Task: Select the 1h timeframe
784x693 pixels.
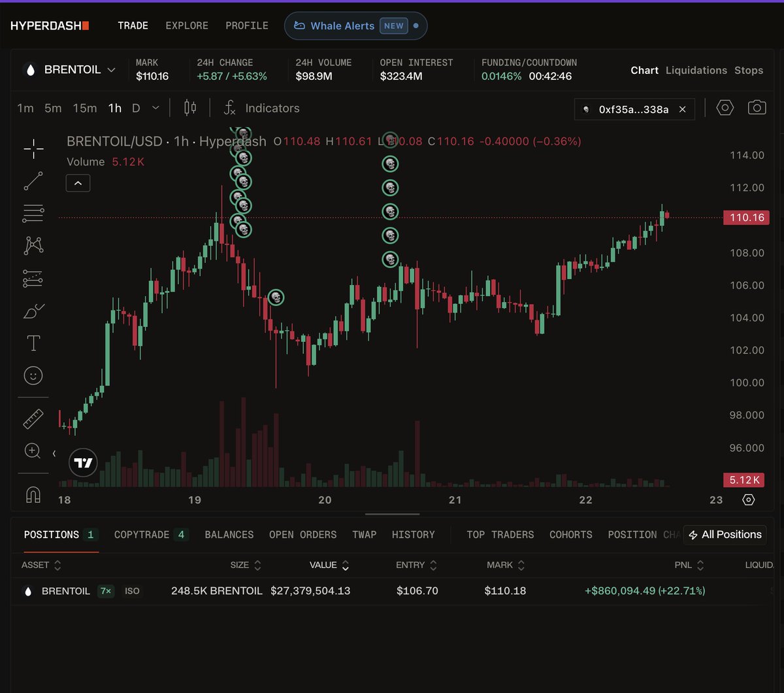Action: [115, 108]
